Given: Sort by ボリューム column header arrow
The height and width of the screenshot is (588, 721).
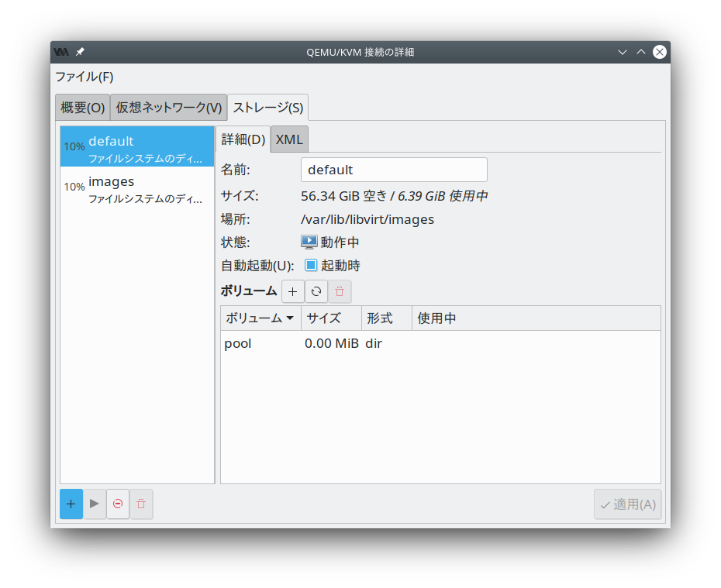Looking at the screenshot, I should (x=290, y=318).
